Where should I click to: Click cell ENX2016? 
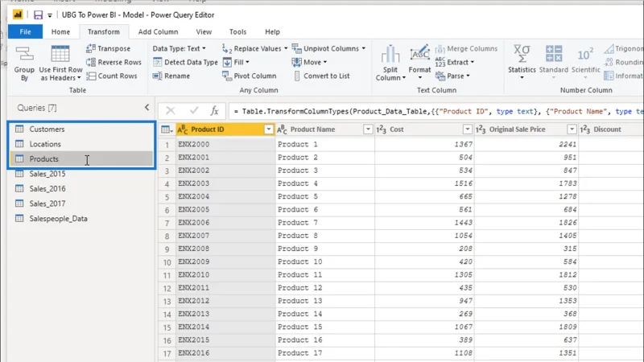coord(225,353)
